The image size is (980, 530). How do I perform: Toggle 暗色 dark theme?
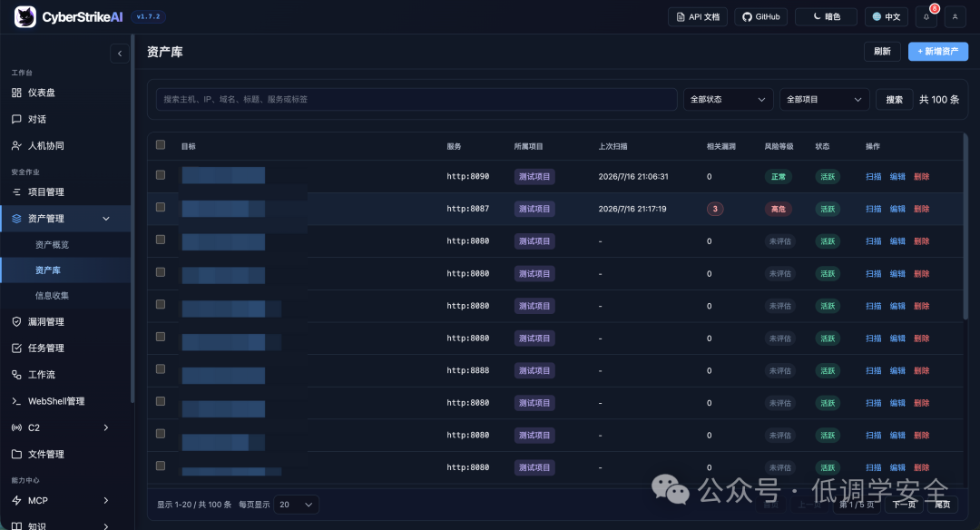[826, 17]
